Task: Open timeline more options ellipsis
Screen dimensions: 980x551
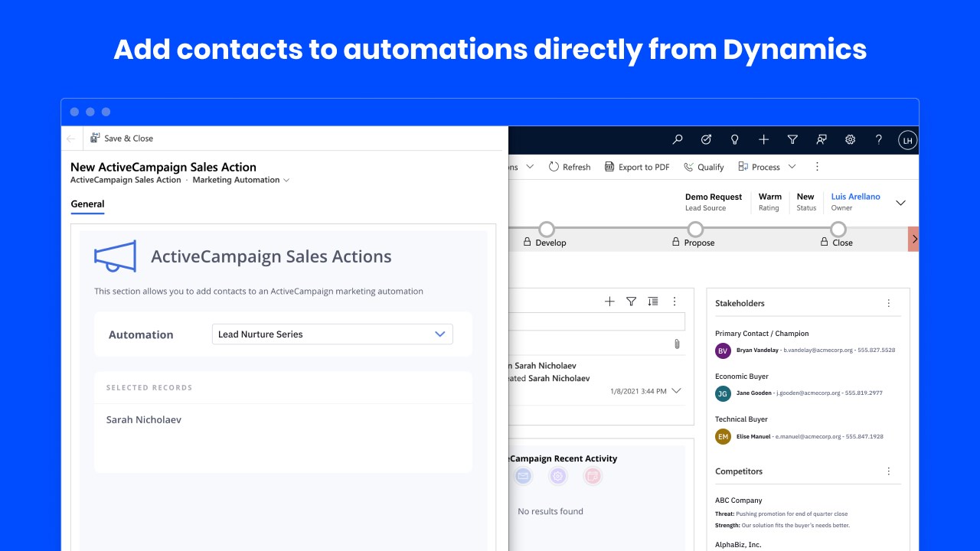Action: click(675, 302)
